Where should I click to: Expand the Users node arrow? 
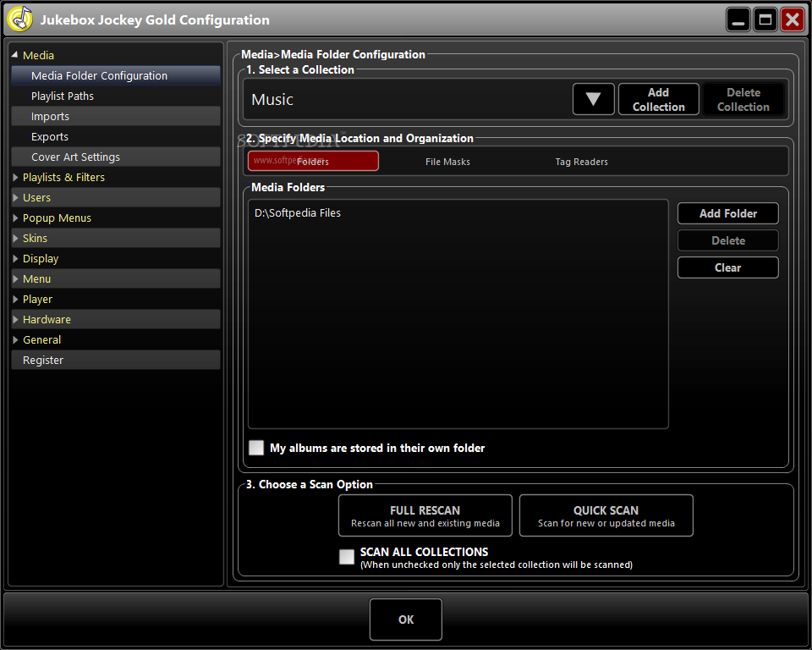coord(15,197)
